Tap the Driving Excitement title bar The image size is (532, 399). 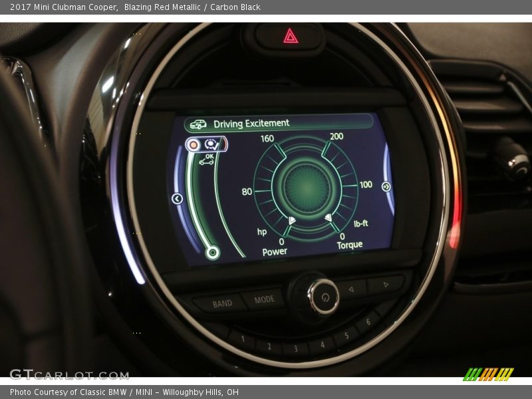pos(279,124)
